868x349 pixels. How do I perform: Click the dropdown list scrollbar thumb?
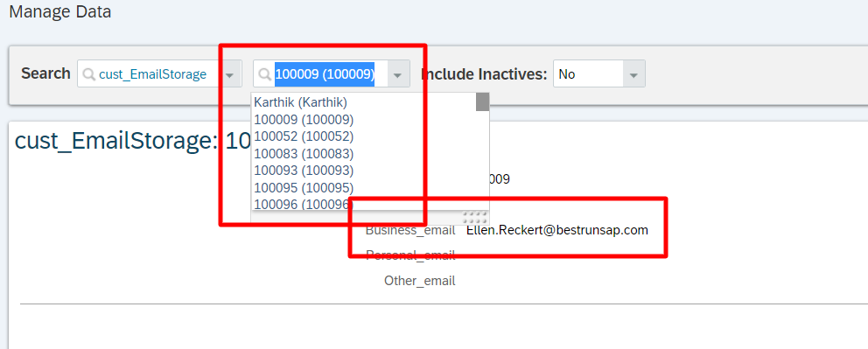(482, 101)
